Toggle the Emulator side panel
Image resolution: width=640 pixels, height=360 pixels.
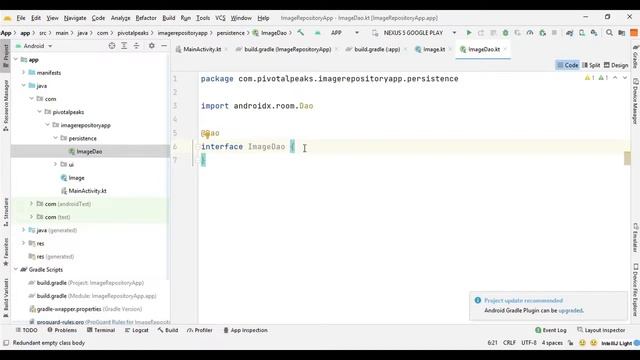635,238
